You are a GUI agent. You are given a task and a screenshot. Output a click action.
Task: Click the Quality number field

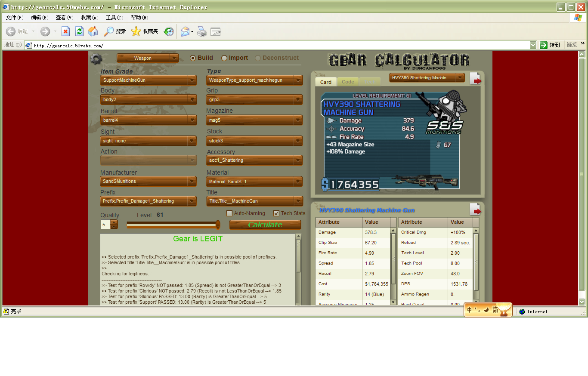[x=105, y=225]
